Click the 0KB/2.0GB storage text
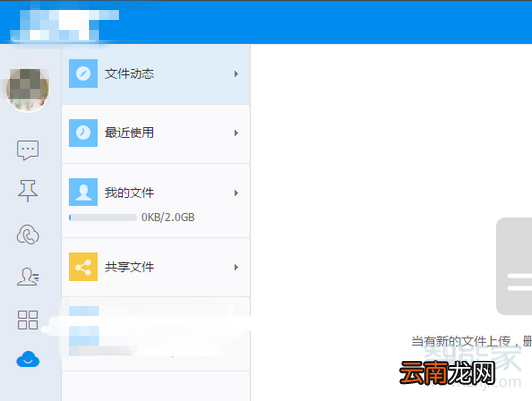The height and width of the screenshot is (401, 532). [168, 217]
